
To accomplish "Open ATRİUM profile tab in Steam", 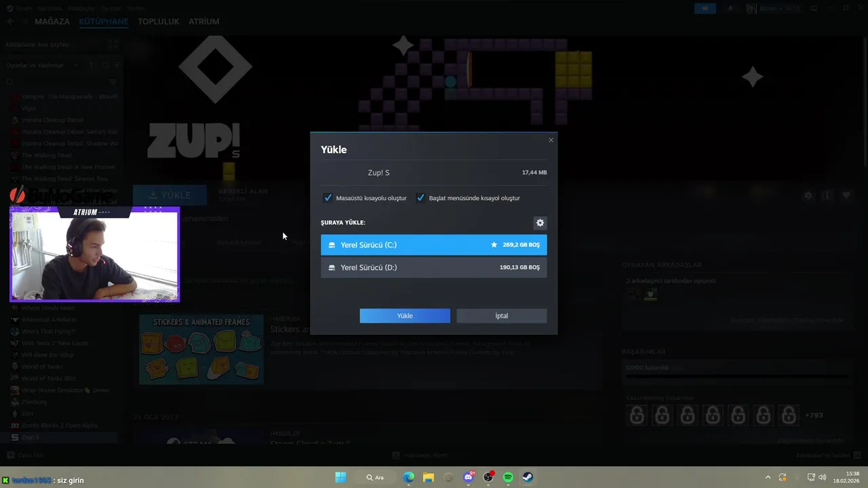I will tap(204, 22).
